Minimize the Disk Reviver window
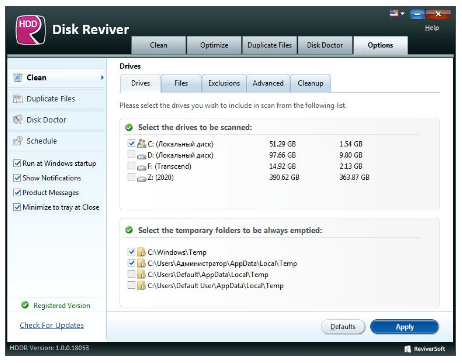The width and height of the screenshot is (462, 363). tap(417, 14)
